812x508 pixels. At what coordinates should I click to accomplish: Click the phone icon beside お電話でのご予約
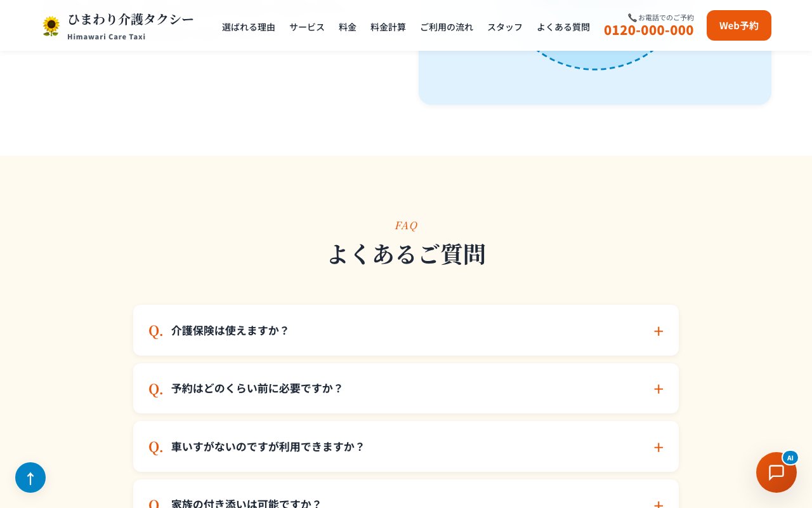coord(632,18)
